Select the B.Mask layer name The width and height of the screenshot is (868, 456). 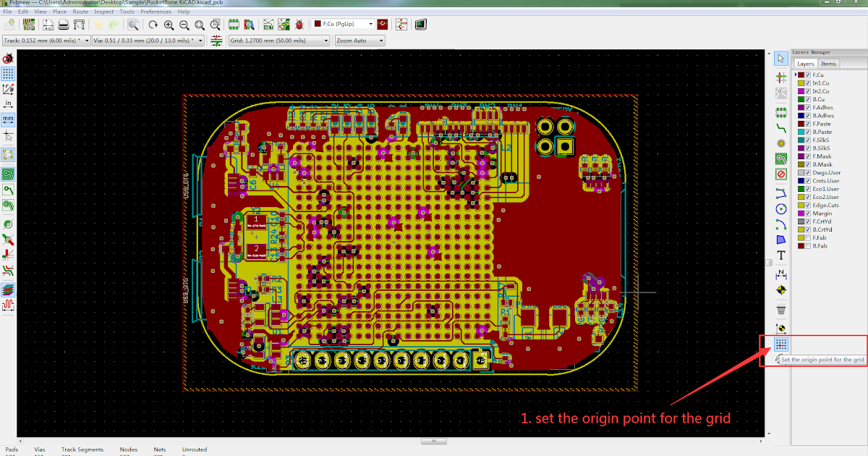pos(822,164)
